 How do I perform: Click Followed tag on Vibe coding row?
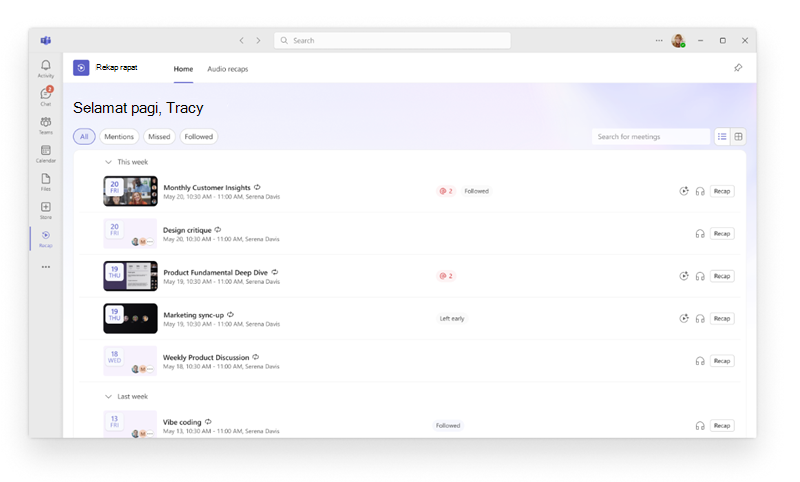[448, 425]
